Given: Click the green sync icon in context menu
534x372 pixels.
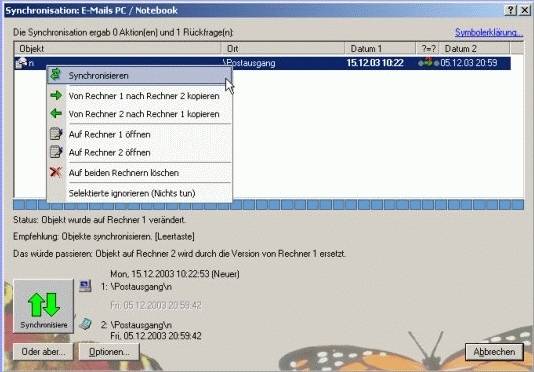Looking at the screenshot, I should tap(56, 75).
